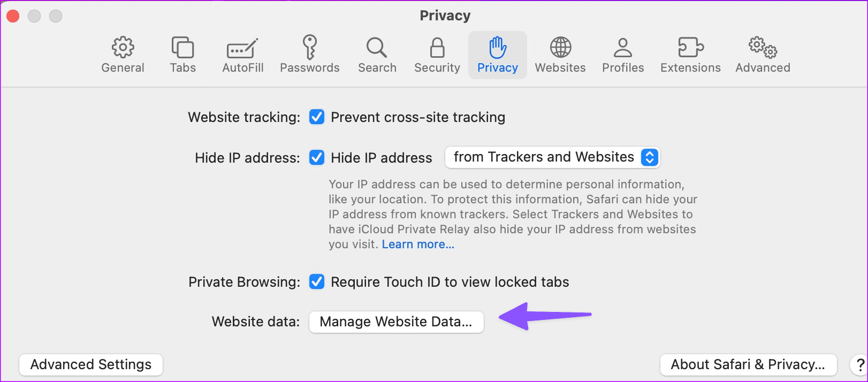Open the Profiles person icon
868x382 pixels.
click(x=622, y=54)
